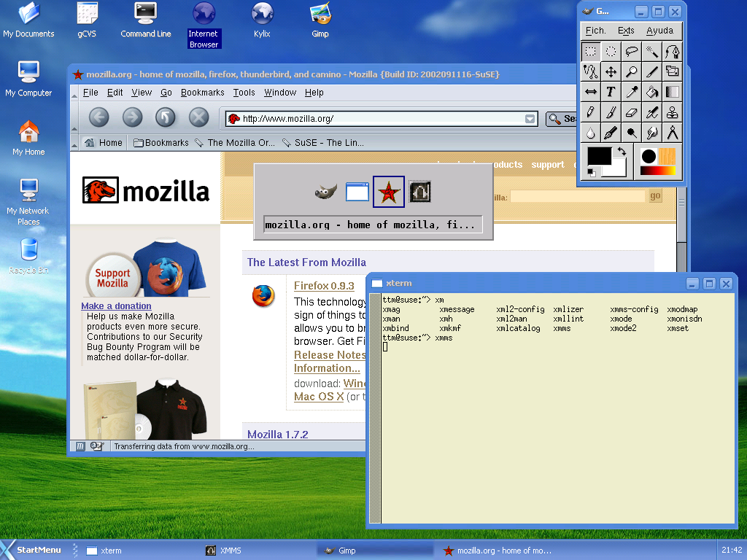Choose the Eraser tool
The image size is (747, 560).
pos(632,112)
